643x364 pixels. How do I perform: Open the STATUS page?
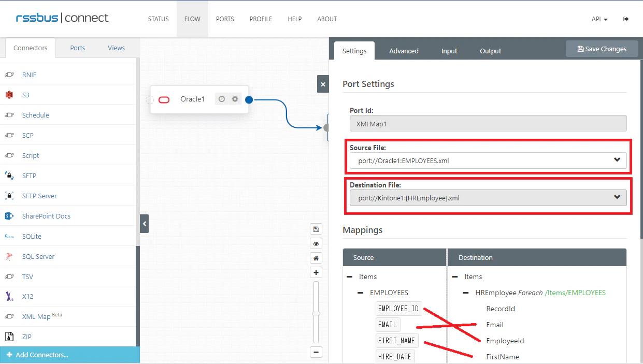[x=159, y=19]
